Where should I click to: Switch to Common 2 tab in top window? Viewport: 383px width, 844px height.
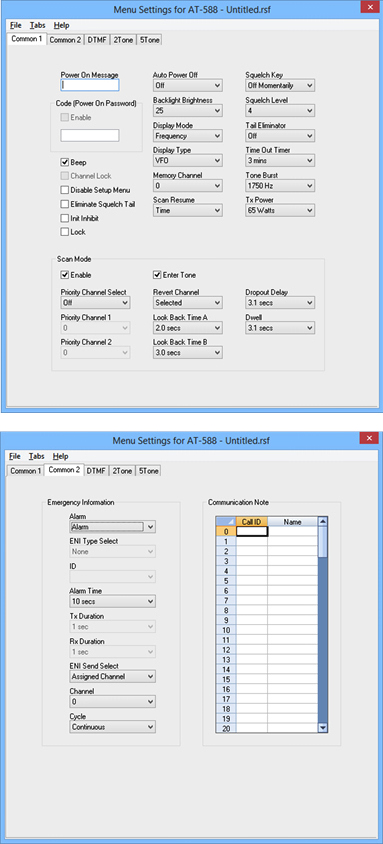pyautogui.click(x=65, y=40)
